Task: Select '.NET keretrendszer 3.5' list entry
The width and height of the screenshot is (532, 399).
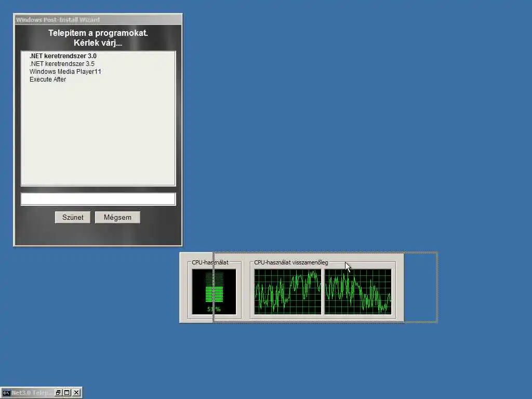Action: tap(62, 64)
